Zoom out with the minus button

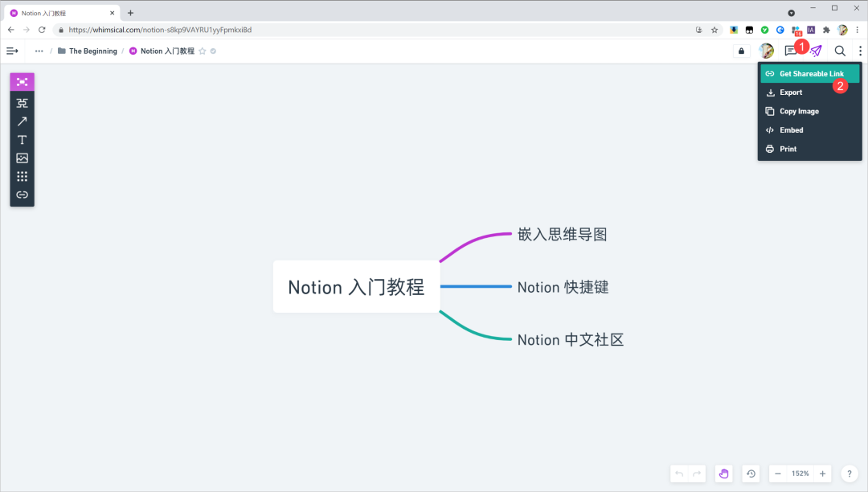pos(778,474)
